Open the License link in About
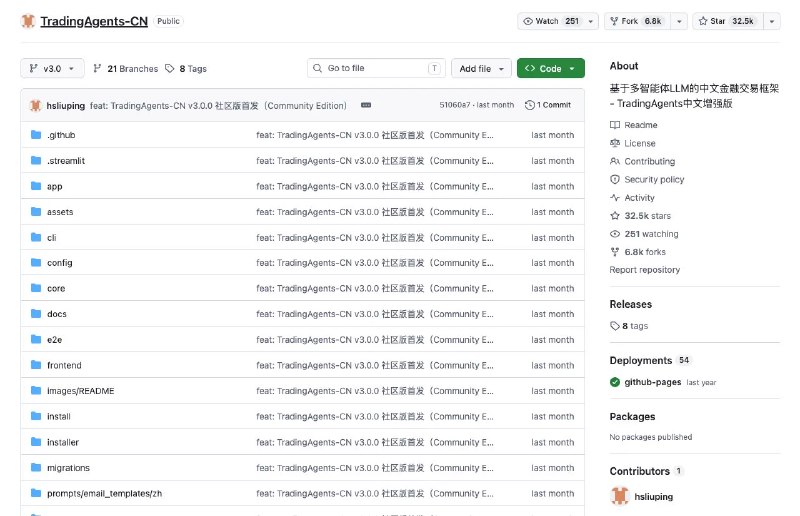This screenshot has width=800, height=516. (633, 143)
